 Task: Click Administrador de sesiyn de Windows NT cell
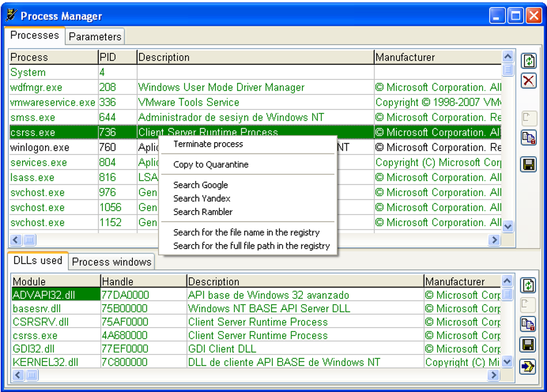[x=231, y=117]
